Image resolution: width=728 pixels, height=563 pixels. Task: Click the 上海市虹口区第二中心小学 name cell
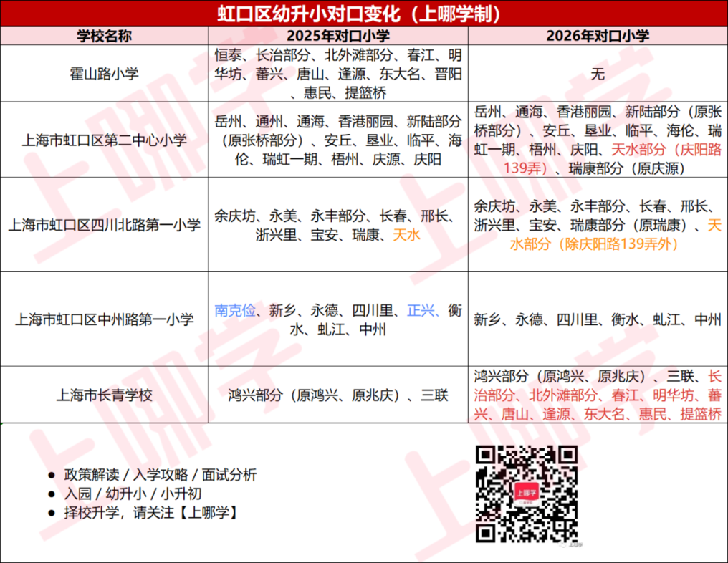coord(105,140)
